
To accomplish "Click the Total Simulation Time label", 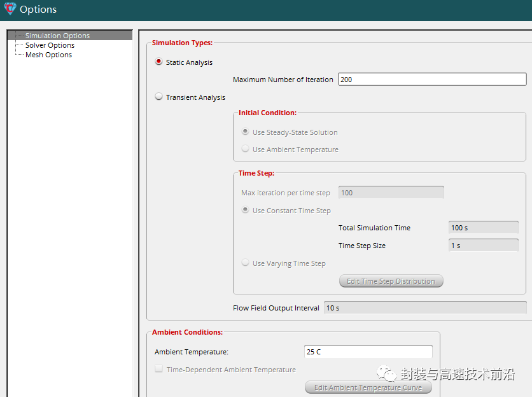I will click(x=374, y=228).
